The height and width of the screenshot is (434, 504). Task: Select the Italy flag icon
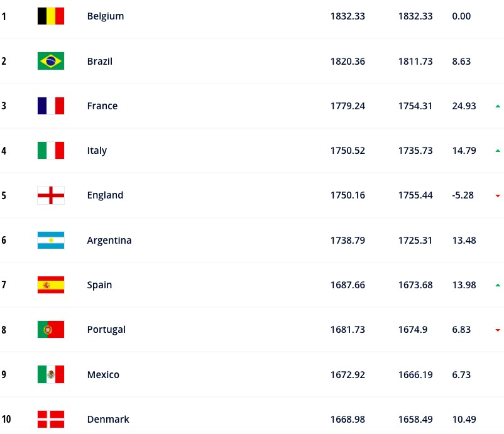pos(51,150)
